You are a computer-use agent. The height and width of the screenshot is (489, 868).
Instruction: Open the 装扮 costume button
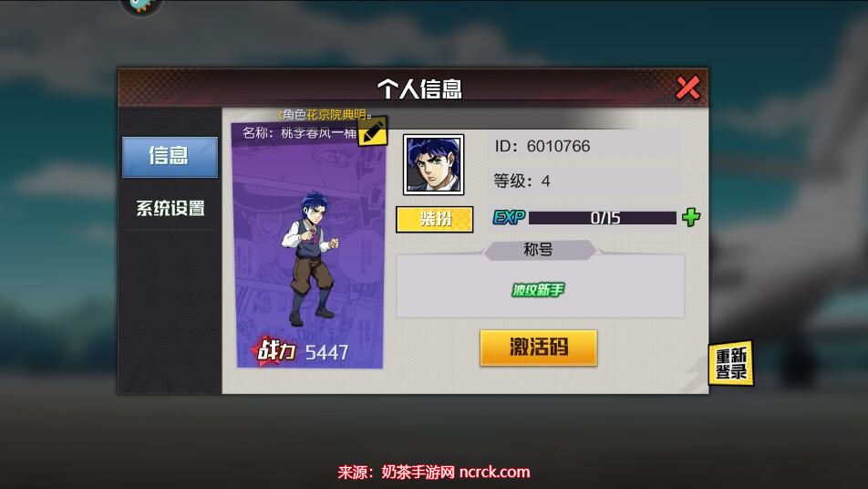[x=435, y=219]
